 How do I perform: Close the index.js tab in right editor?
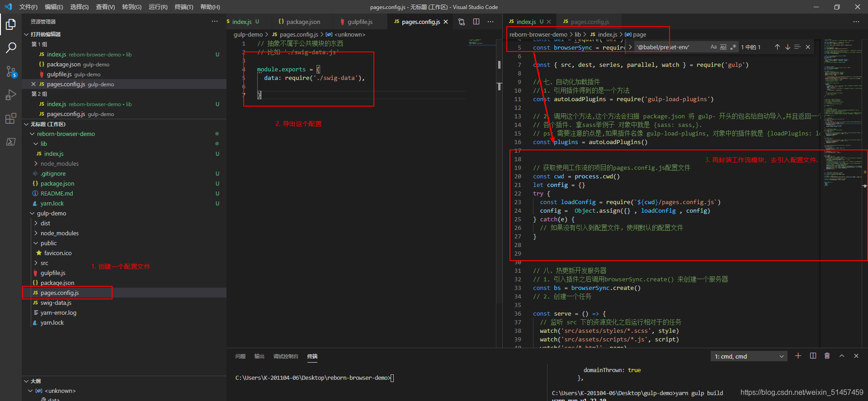click(549, 22)
